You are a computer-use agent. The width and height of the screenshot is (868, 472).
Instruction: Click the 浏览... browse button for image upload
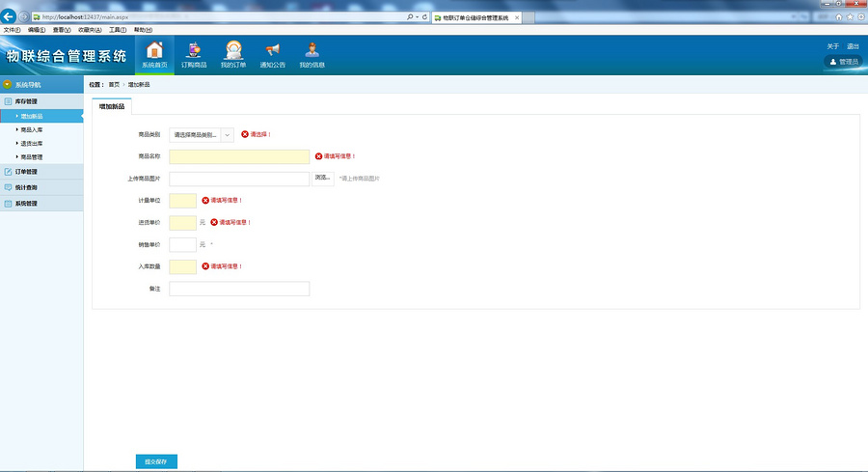(323, 179)
